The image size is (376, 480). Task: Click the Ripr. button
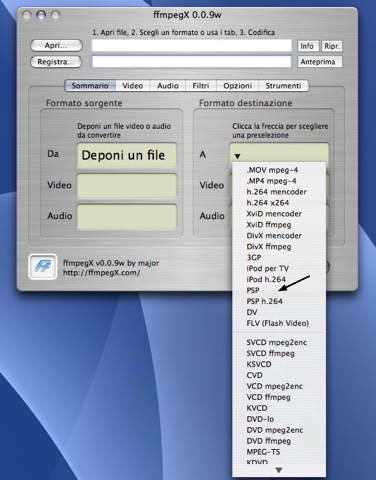click(332, 46)
